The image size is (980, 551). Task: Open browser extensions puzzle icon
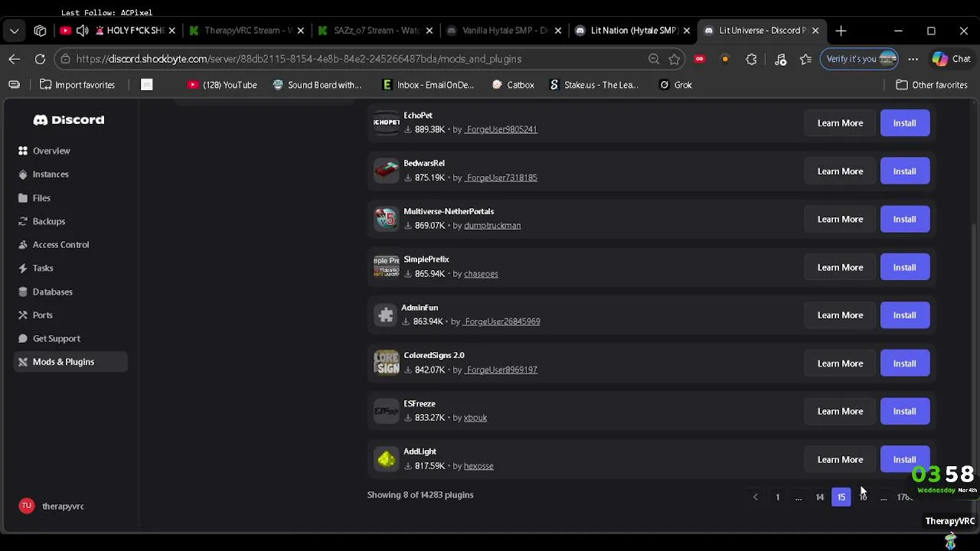click(751, 59)
